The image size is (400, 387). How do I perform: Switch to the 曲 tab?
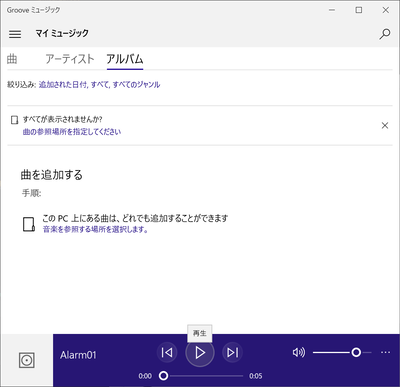[12, 59]
